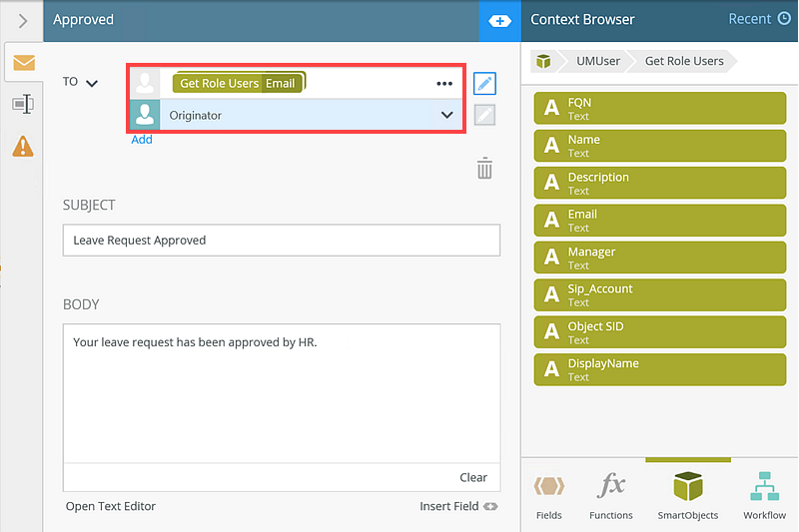Click the Recent clock icon
Image resolution: width=799 pixels, height=532 pixels.
coord(784,19)
